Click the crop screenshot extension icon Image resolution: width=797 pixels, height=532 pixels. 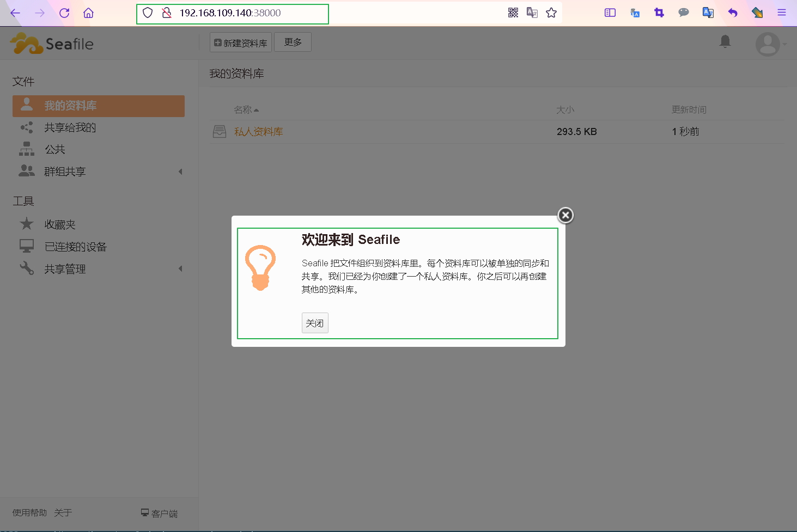point(659,13)
